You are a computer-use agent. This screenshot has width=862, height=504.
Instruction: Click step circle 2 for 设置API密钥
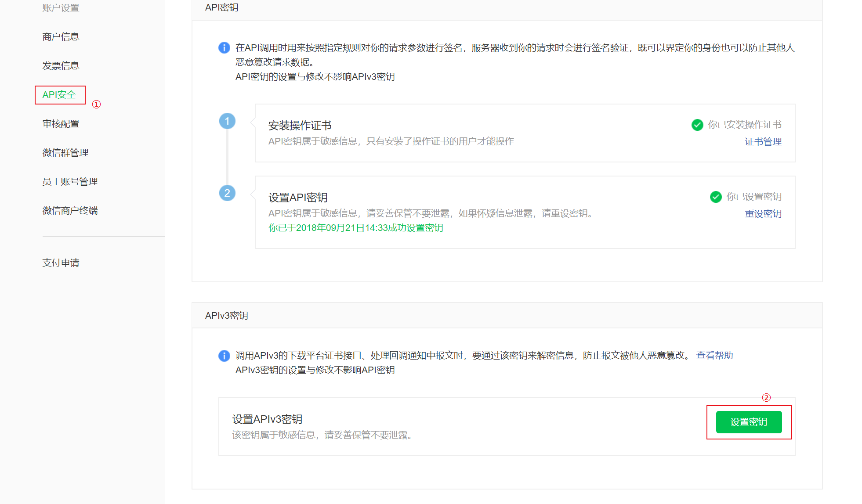point(227,193)
